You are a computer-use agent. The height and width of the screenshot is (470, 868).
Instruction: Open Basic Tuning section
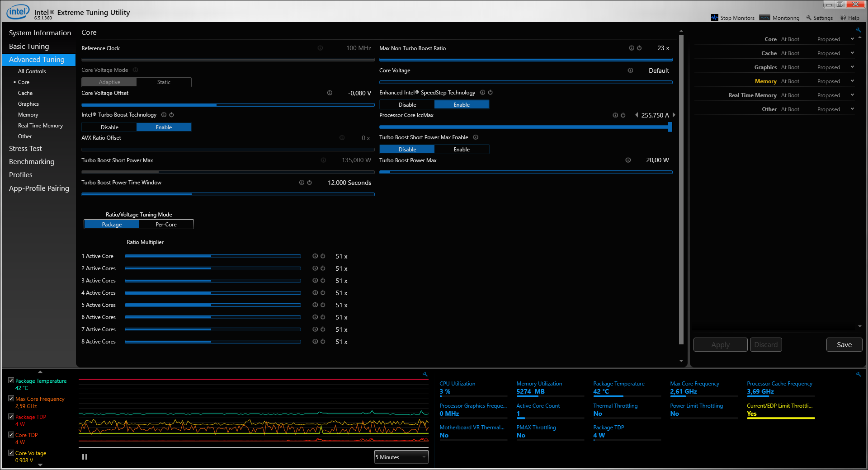[x=29, y=47]
